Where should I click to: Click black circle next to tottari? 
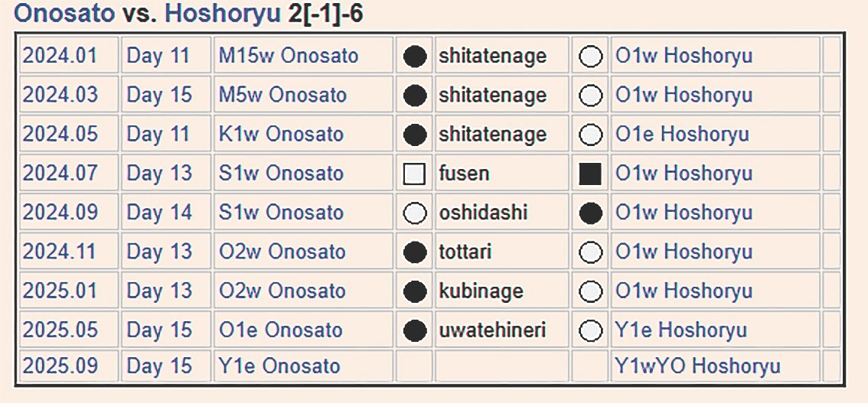pyautogui.click(x=414, y=252)
